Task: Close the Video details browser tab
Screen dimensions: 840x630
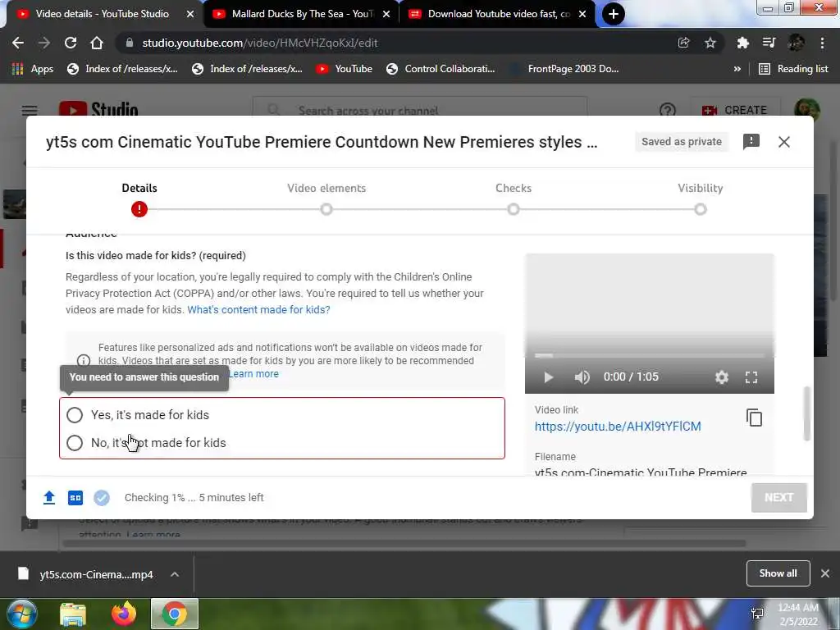Action: click(x=189, y=14)
